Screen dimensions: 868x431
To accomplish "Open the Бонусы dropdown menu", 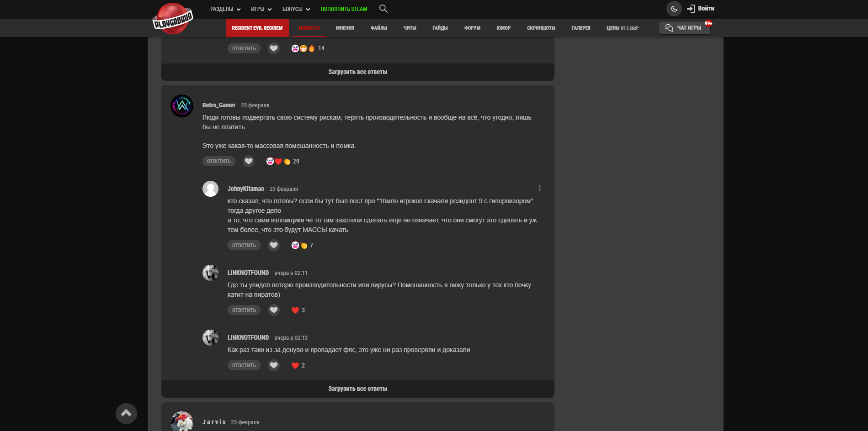I will pos(296,9).
